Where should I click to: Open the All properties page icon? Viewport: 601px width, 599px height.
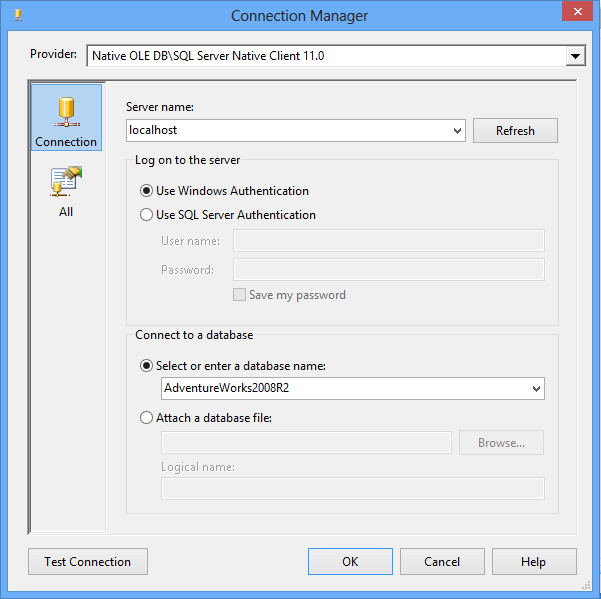click(x=66, y=192)
